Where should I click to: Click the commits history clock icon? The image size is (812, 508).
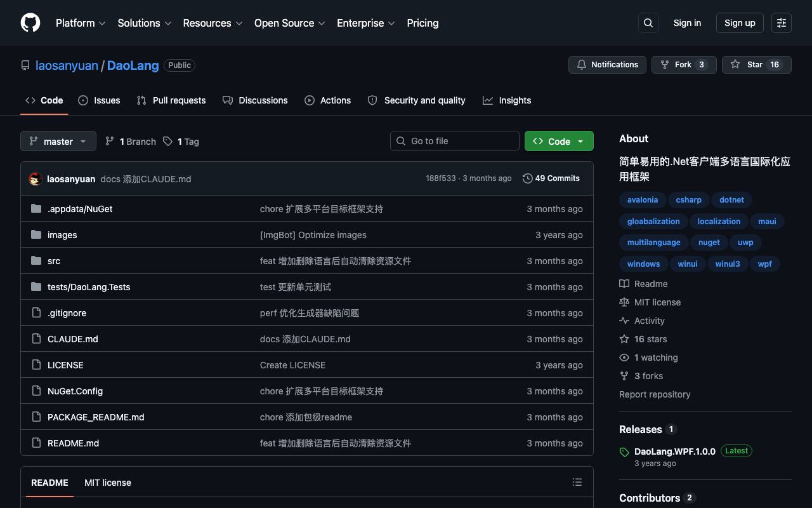click(528, 178)
